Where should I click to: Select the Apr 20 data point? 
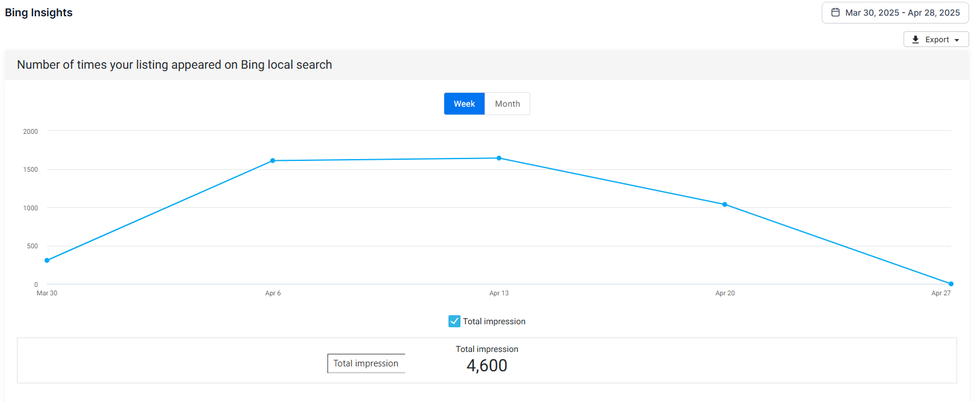click(x=725, y=204)
